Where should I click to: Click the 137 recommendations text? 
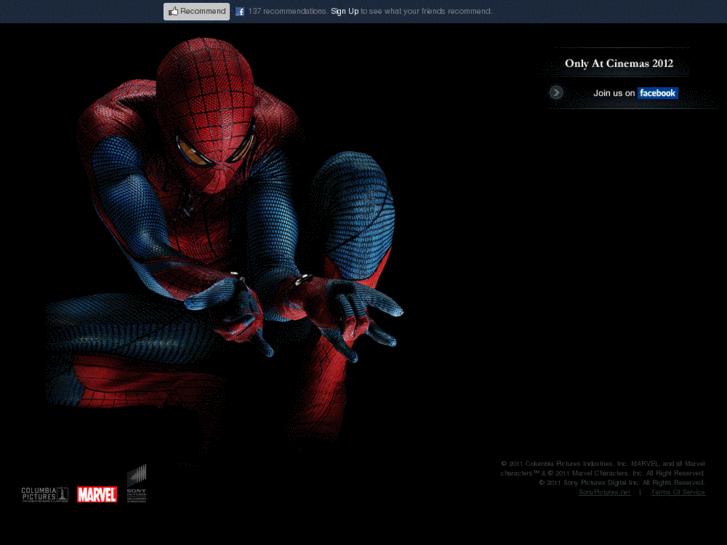click(287, 11)
